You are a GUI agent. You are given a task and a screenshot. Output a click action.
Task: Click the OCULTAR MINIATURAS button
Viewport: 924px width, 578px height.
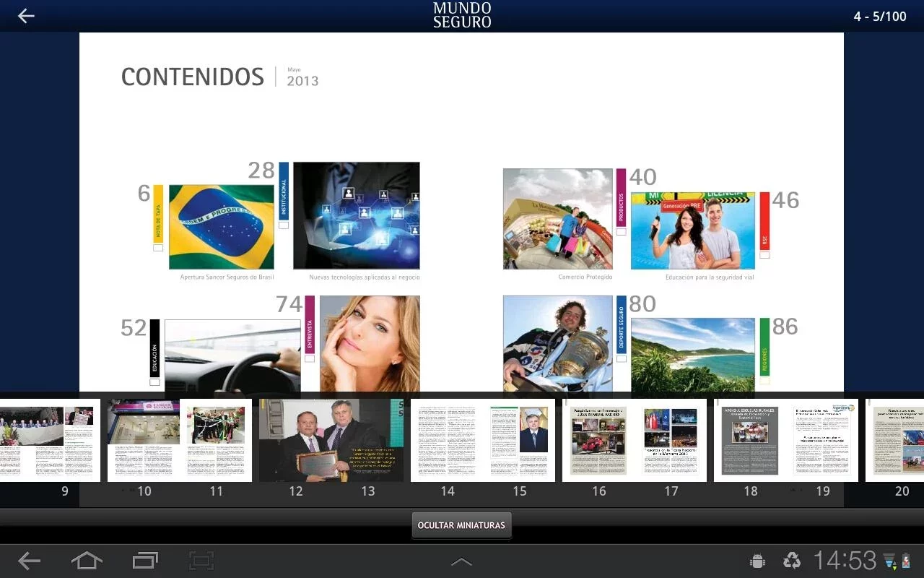(x=461, y=525)
